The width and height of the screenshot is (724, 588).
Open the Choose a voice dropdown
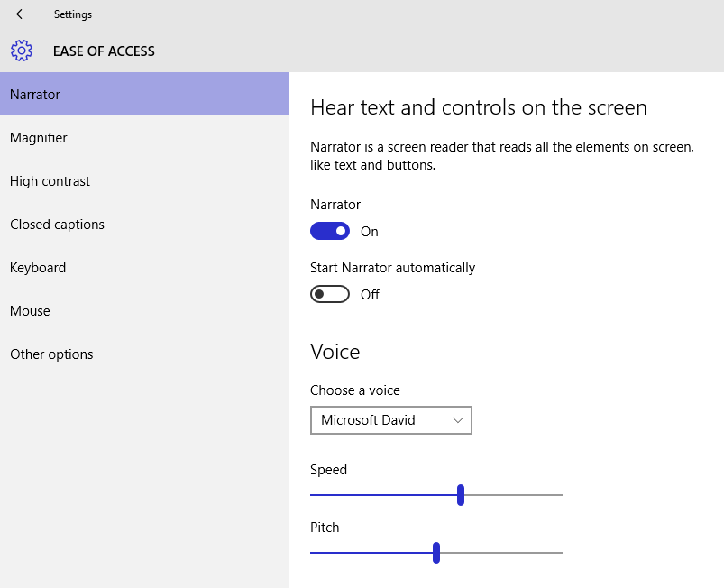[x=390, y=420]
